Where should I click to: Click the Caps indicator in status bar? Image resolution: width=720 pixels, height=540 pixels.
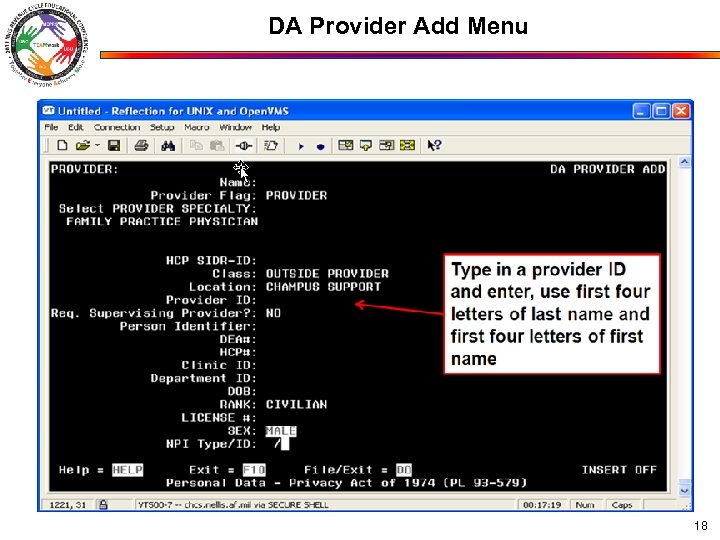(622, 505)
